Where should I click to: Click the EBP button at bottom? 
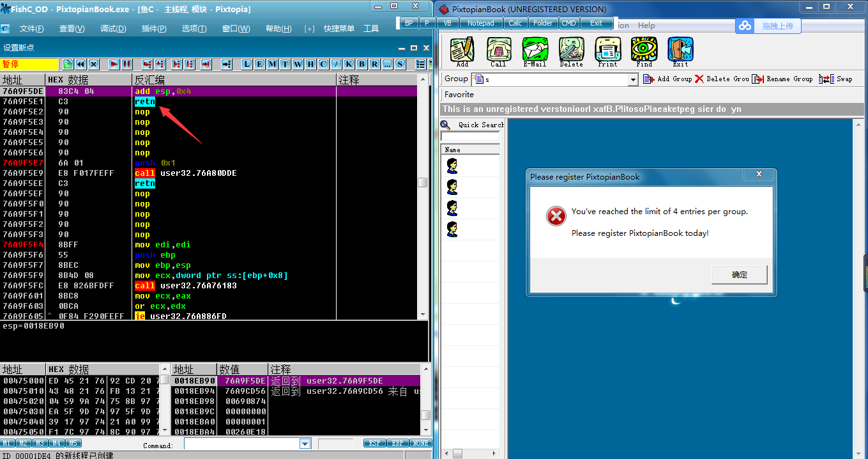(x=397, y=443)
